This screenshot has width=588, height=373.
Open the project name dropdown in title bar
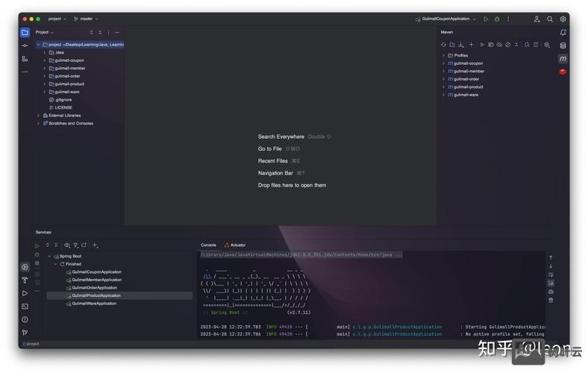coord(57,19)
